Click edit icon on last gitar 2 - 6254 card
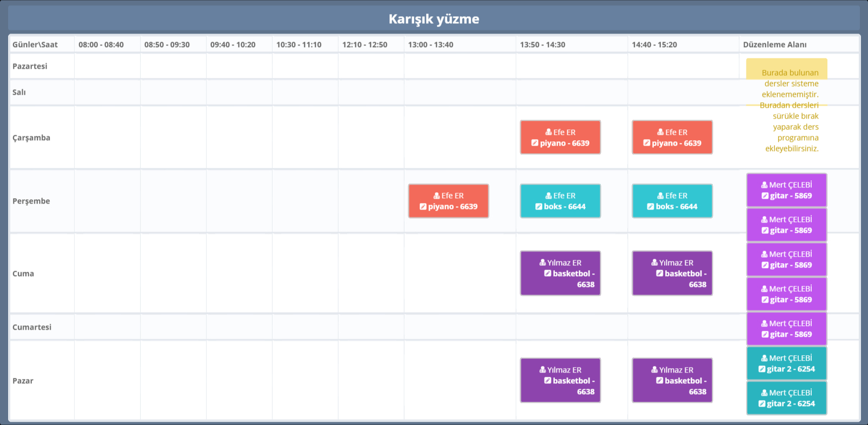The width and height of the screenshot is (868, 425). click(x=761, y=404)
